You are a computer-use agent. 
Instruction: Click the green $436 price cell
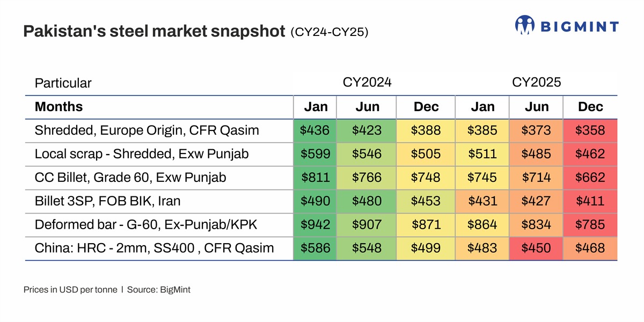pyautogui.click(x=315, y=130)
